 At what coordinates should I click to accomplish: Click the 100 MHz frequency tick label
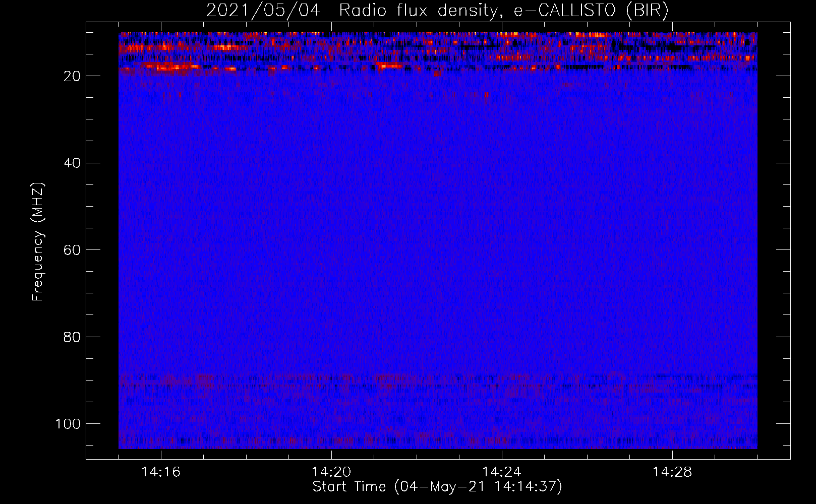[x=68, y=424]
